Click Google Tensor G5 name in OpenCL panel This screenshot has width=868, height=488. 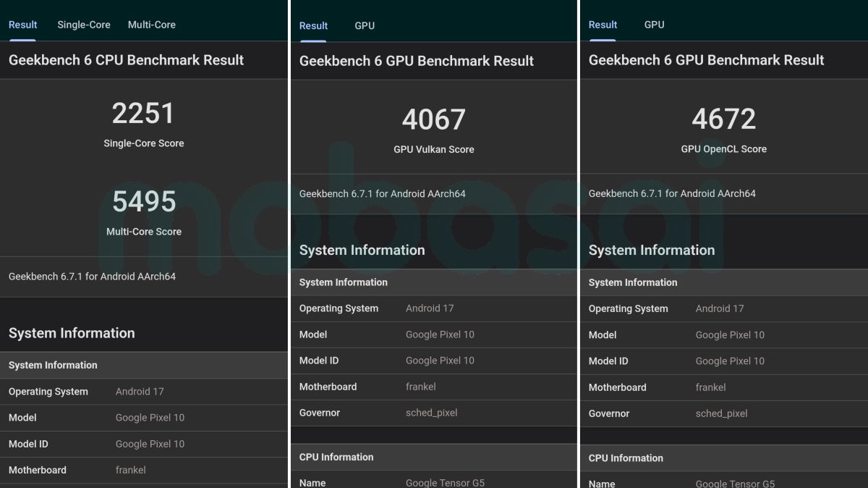[x=736, y=483]
